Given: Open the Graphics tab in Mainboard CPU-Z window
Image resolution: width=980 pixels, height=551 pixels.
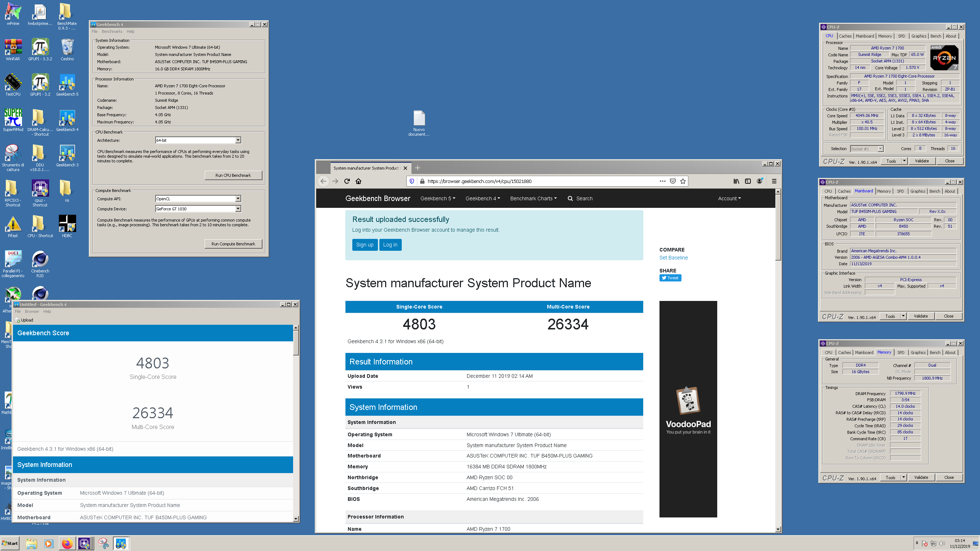Looking at the screenshot, I should coord(918,191).
